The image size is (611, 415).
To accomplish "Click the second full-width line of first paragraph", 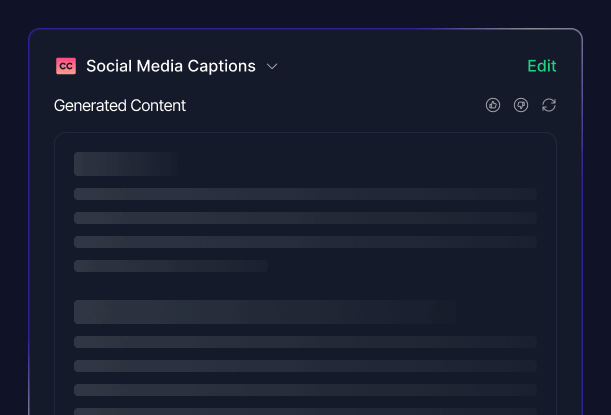I will tap(305, 218).
